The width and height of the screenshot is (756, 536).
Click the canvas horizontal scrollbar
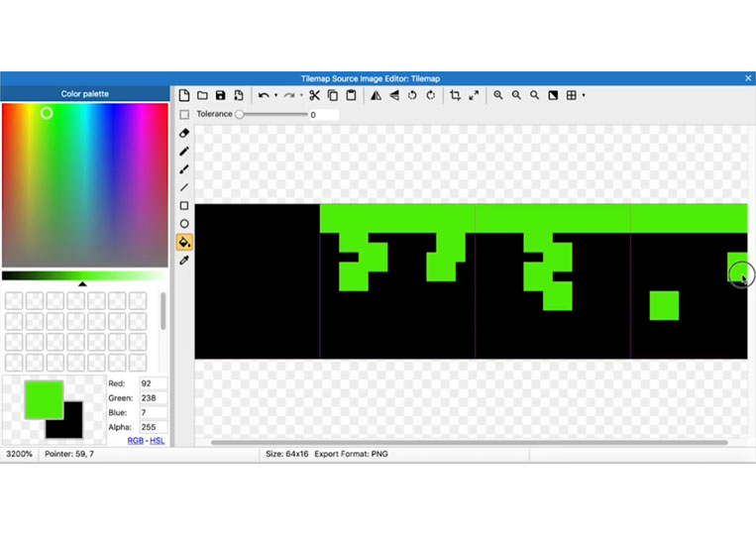469,443
